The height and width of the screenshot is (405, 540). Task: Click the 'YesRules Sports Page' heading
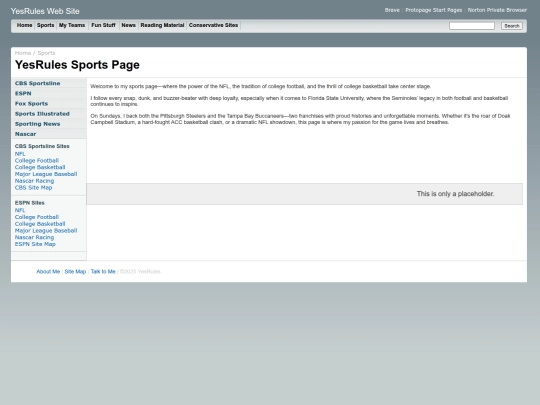click(x=77, y=65)
